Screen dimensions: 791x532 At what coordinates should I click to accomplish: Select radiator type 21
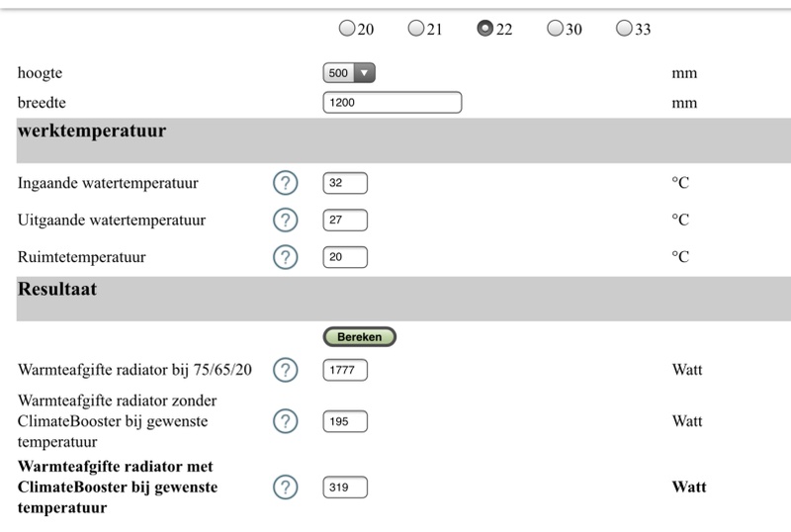coord(416,29)
